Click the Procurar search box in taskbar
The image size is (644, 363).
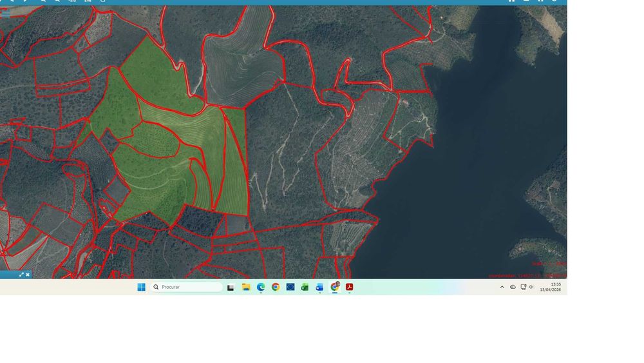187,287
